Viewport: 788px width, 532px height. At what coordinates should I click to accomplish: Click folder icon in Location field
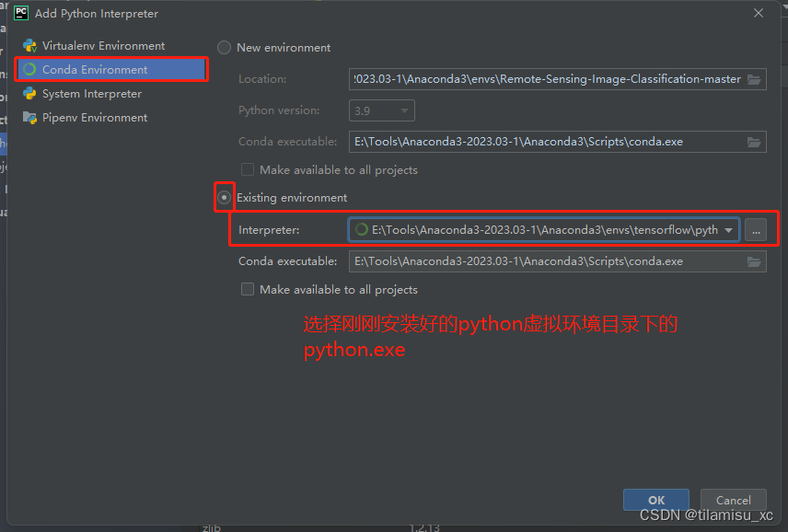(754, 79)
